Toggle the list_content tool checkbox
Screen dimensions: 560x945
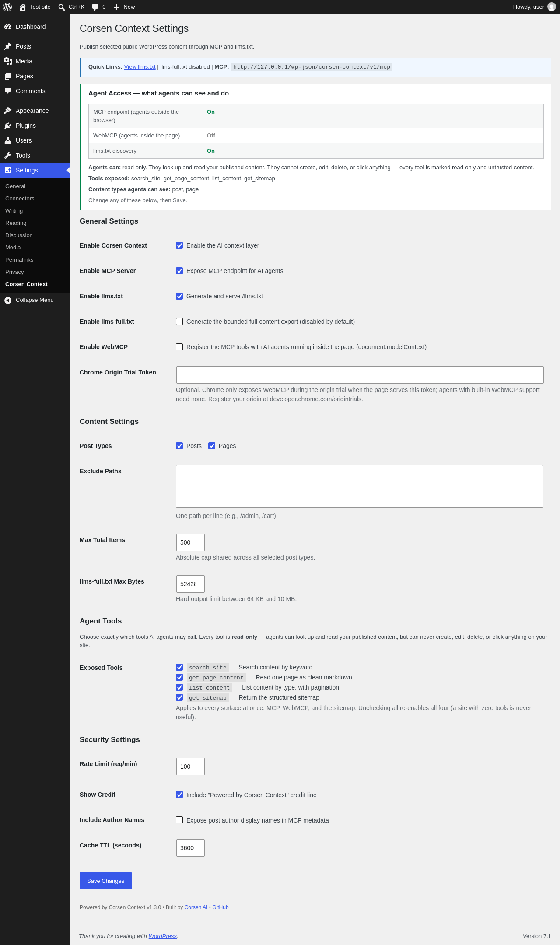(179, 687)
